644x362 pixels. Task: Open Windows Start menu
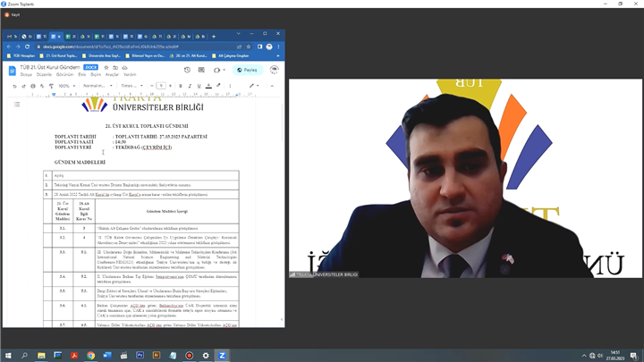tap(8, 356)
